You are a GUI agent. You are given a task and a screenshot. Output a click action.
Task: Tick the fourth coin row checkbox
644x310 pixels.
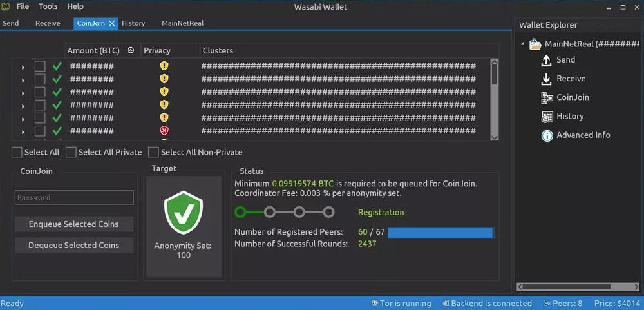click(40, 105)
